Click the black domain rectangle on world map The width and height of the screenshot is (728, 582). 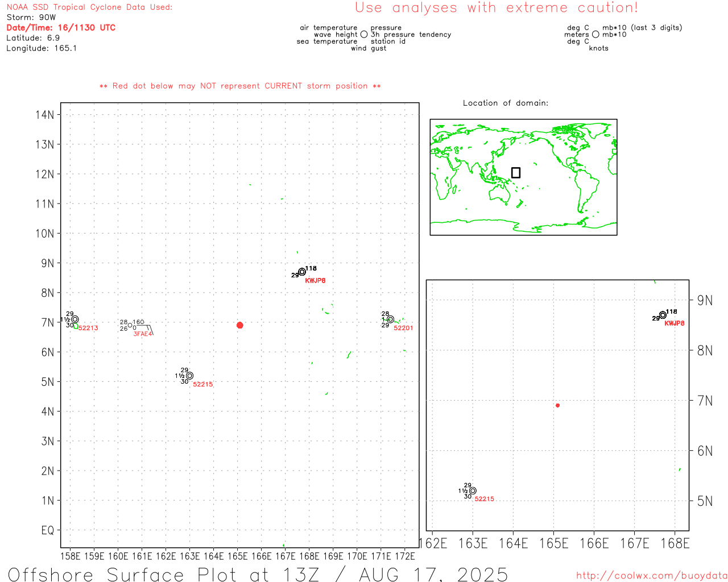point(516,172)
